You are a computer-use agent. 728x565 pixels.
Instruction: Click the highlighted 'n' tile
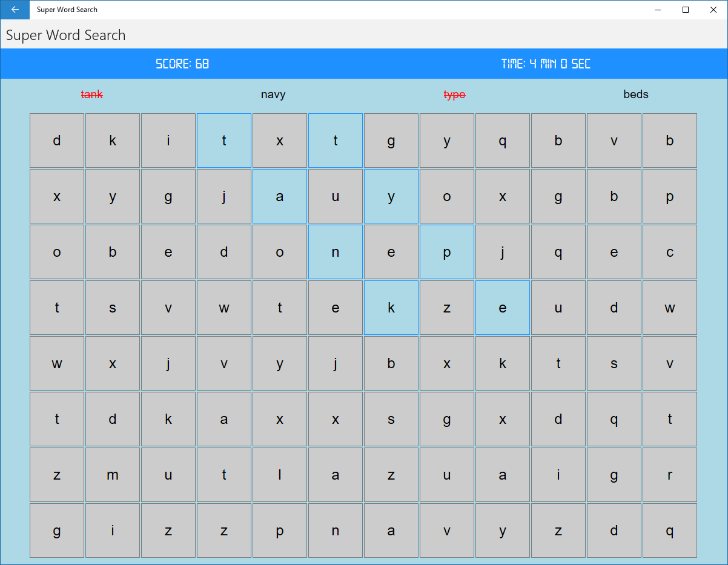coord(336,252)
